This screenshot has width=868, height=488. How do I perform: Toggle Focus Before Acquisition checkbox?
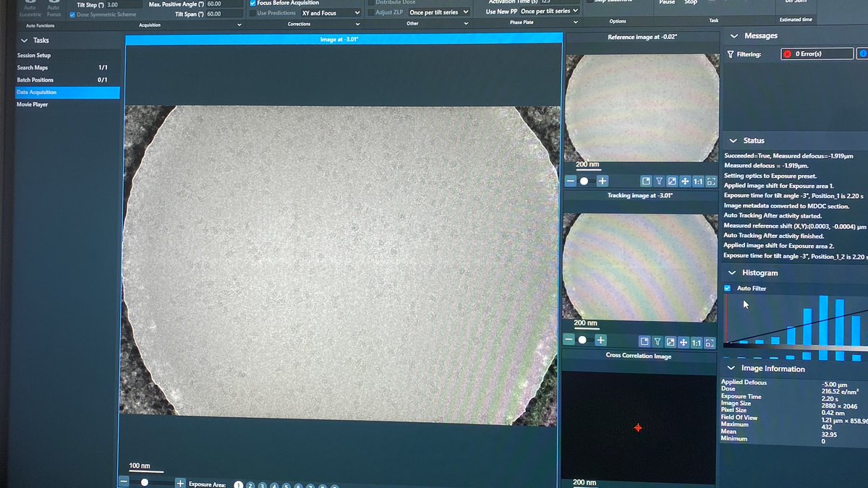coord(252,3)
